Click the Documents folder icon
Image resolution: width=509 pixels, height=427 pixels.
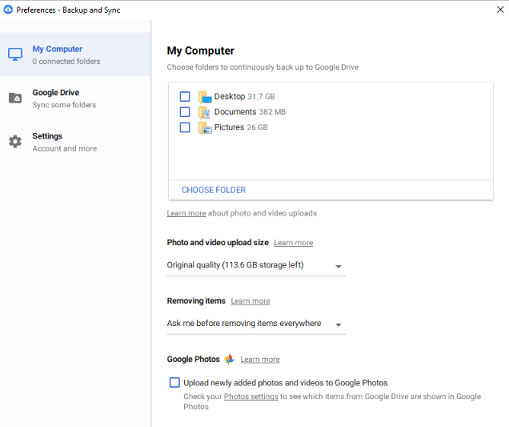click(x=204, y=112)
